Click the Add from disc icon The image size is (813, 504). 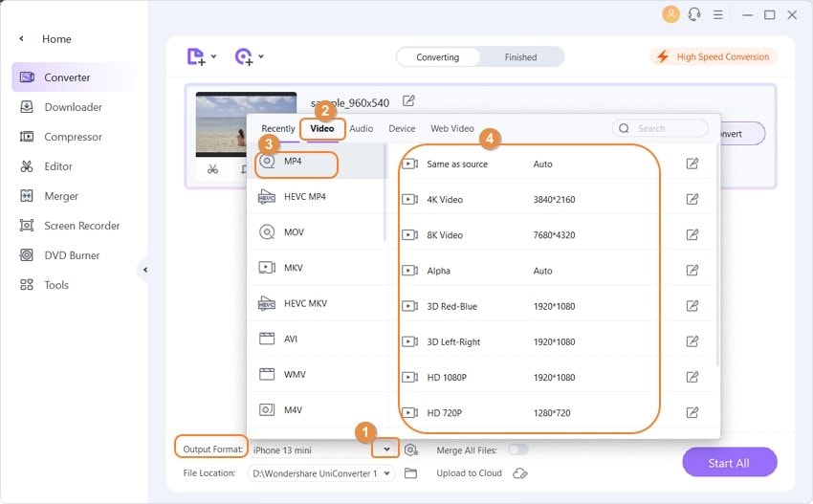pyautogui.click(x=243, y=56)
